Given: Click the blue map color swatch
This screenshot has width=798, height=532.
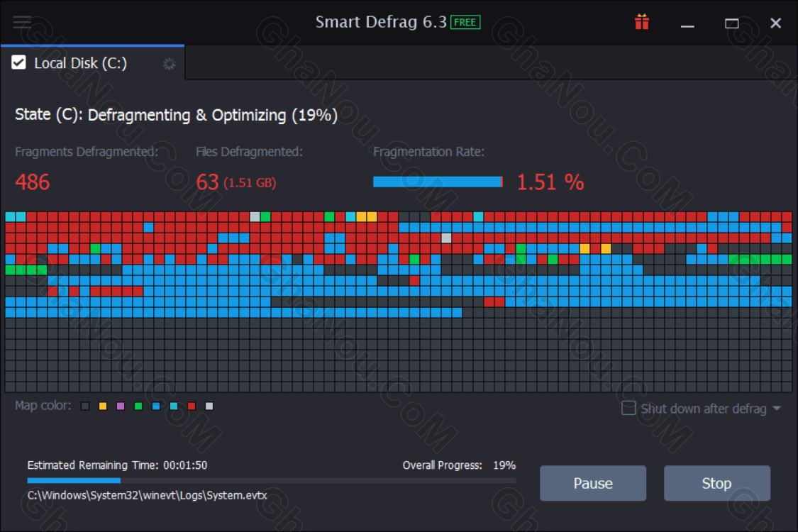Looking at the screenshot, I should click(156, 406).
